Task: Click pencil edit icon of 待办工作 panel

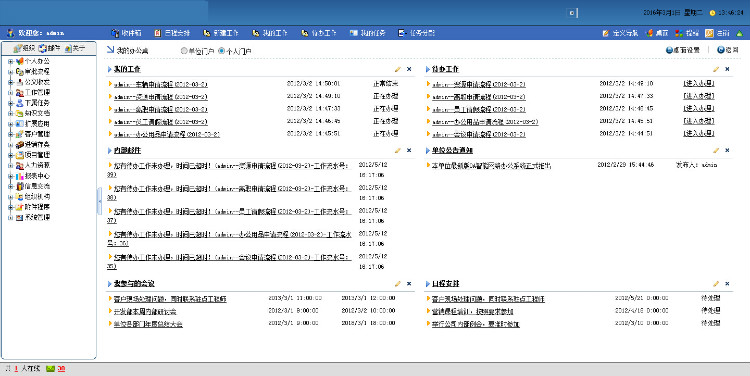Action: point(716,69)
